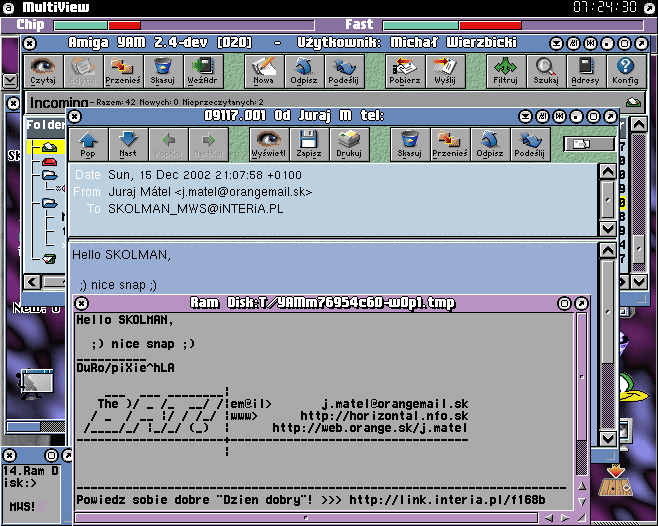658x526 pixels.
Task: Click the zoom gadget of Ram Disk window
Action: [x=564, y=304]
